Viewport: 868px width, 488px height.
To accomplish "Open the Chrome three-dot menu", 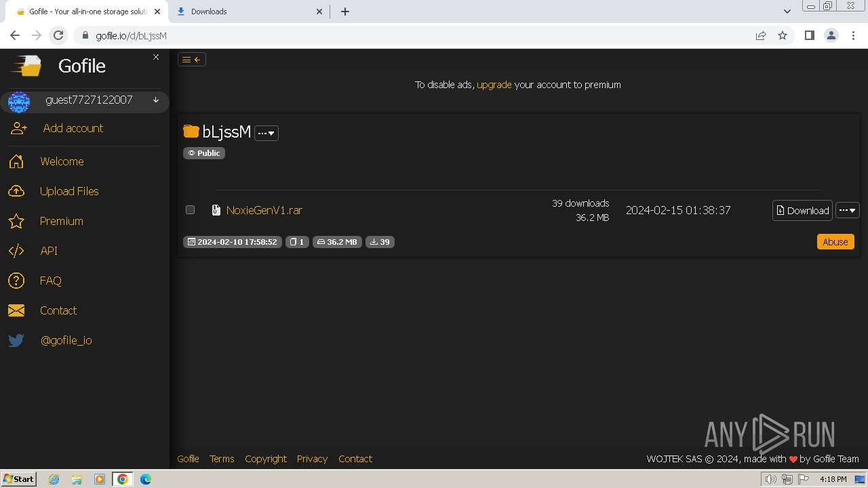I will coord(854,36).
